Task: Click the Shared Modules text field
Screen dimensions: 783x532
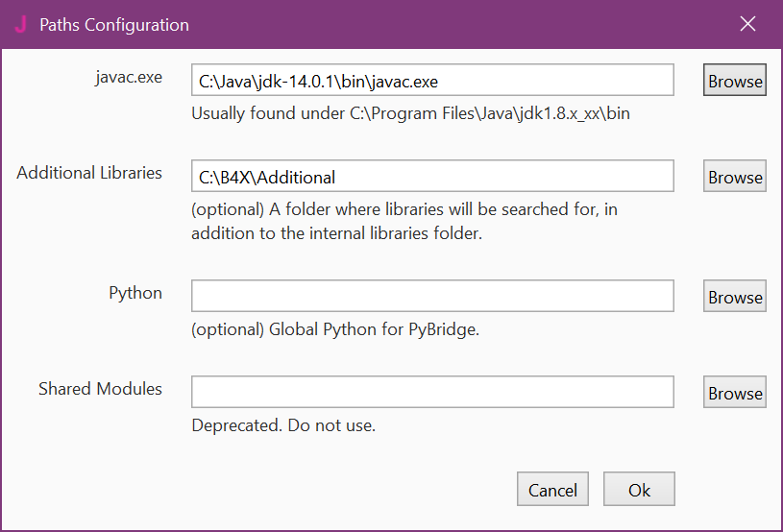Action: pyautogui.click(x=432, y=392)
